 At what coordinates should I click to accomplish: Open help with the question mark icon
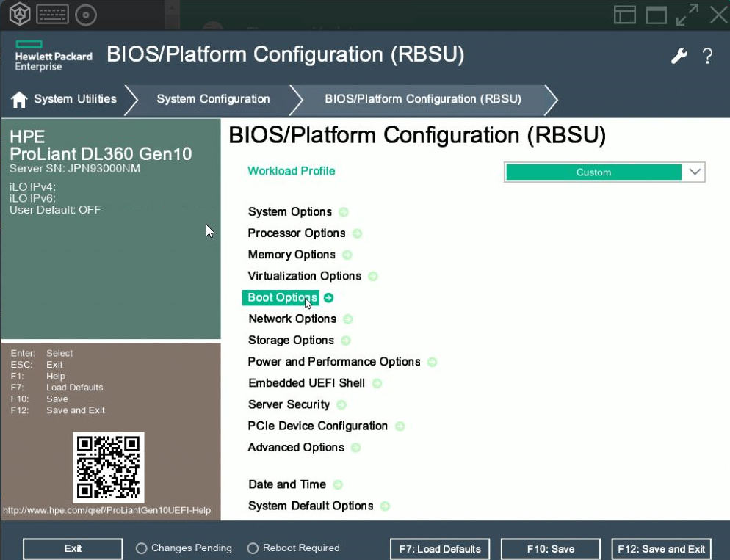click(x=707, y=56)
